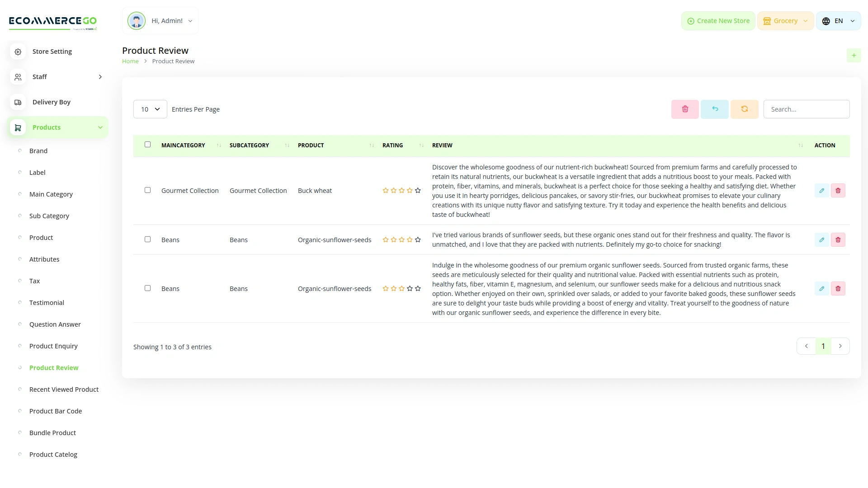Screen dimensions: 868x488
Task: Tick the last Beans row checkbox
Action: pos(147,288)
